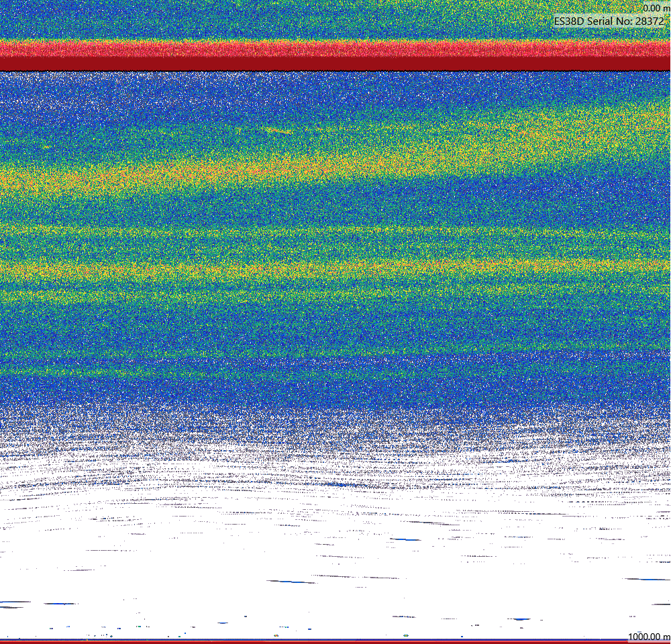This screenshot has height=644, width=671.
Task: Select the ES38D Serial No: 28372 transducer label
Action: (x=609, y=21)
